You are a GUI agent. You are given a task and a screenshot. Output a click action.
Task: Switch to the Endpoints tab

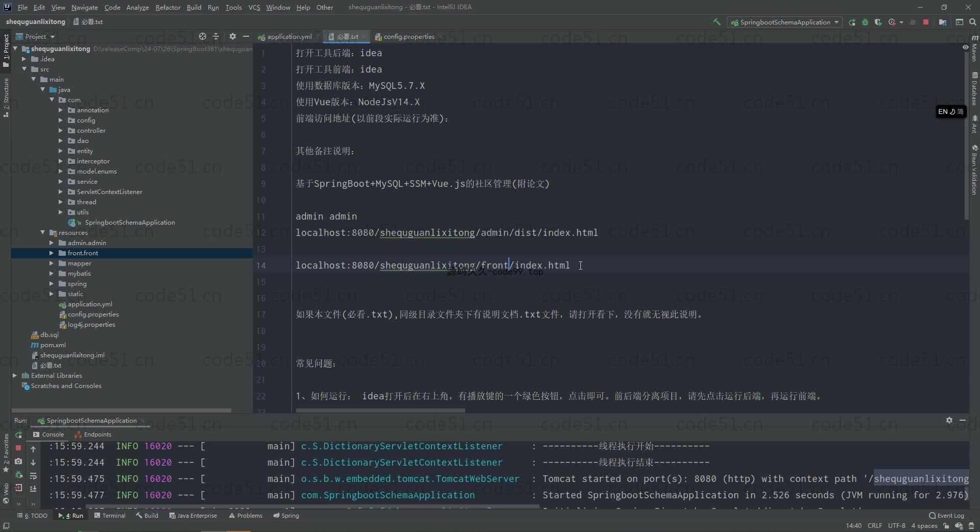(x=93, y=434)
